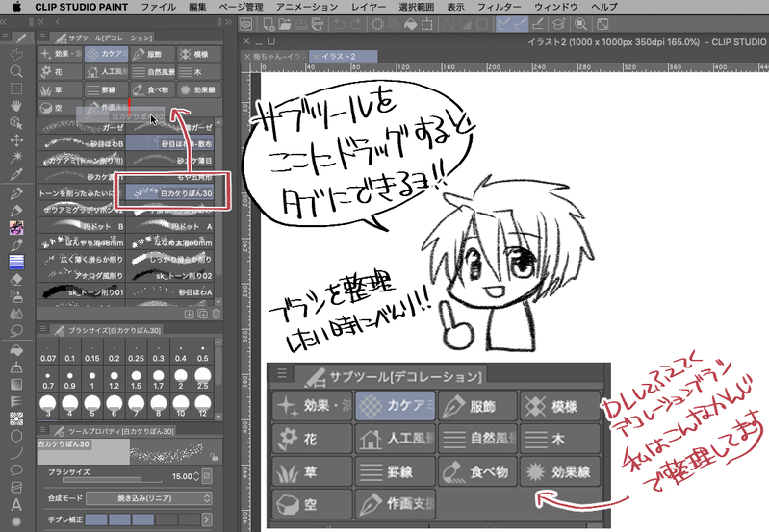The width and height of the screenshot is (769, 532).
Task: Set stabilization to first level box
Action: (96, 519)
